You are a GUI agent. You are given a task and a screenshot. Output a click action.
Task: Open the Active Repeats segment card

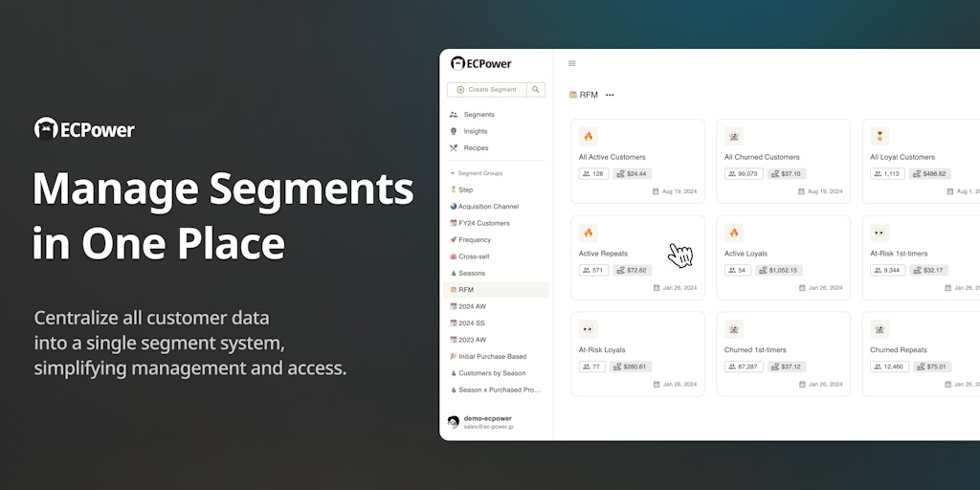click(637, 257)
